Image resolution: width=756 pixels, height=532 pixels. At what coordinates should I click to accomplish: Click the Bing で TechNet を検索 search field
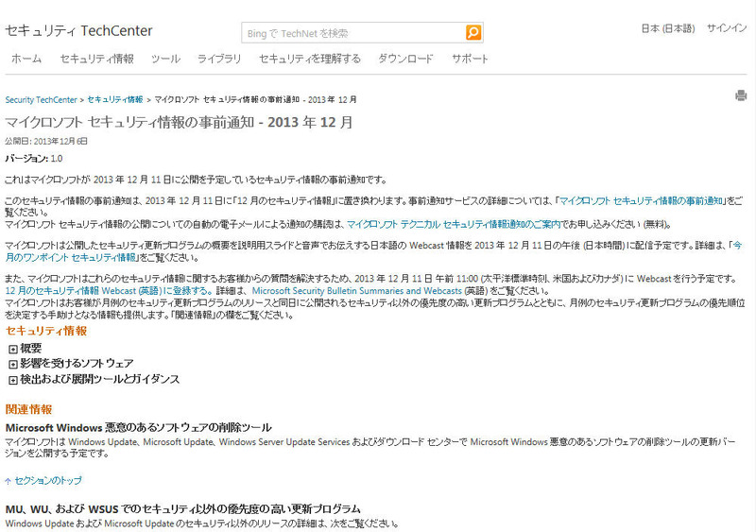pos(353,33)
